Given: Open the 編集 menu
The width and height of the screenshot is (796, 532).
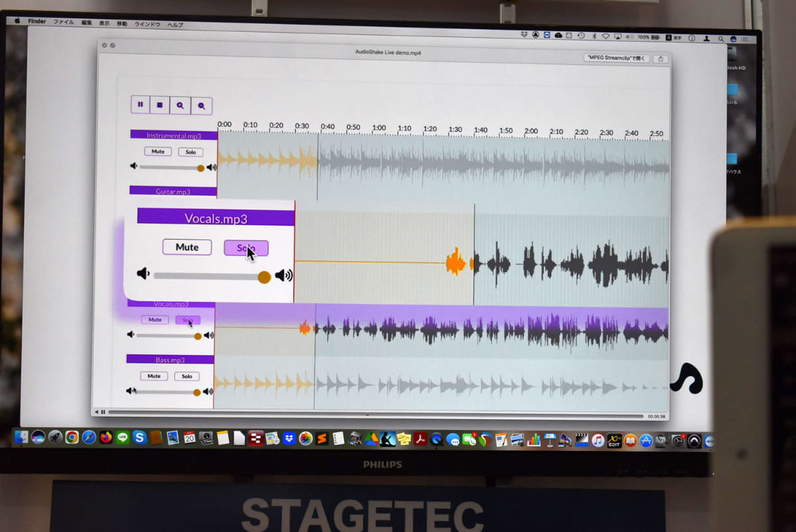Looking at the screenshot, I should tap(87, 23).
